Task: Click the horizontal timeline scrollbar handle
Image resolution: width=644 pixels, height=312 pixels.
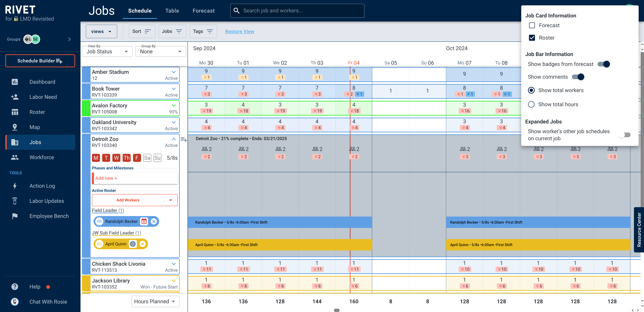Action: tap(337, 310)
